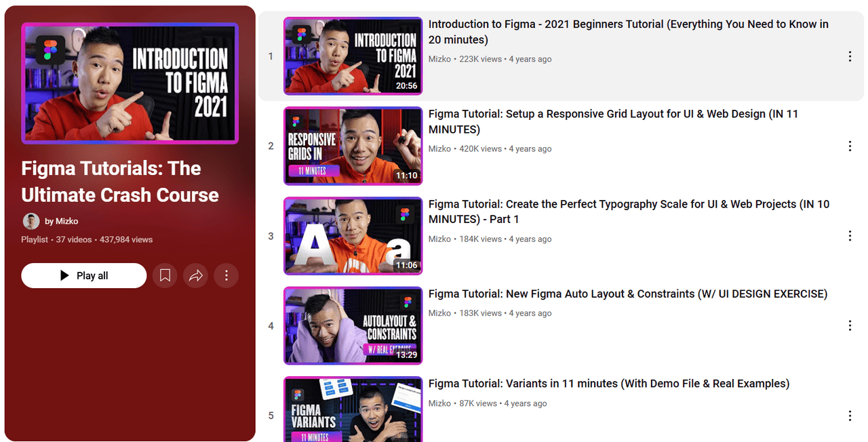This screenshot has width=868, height=442.
Task: Open "Variants in 11 minutes" video title
Action: tap(609, 384)
